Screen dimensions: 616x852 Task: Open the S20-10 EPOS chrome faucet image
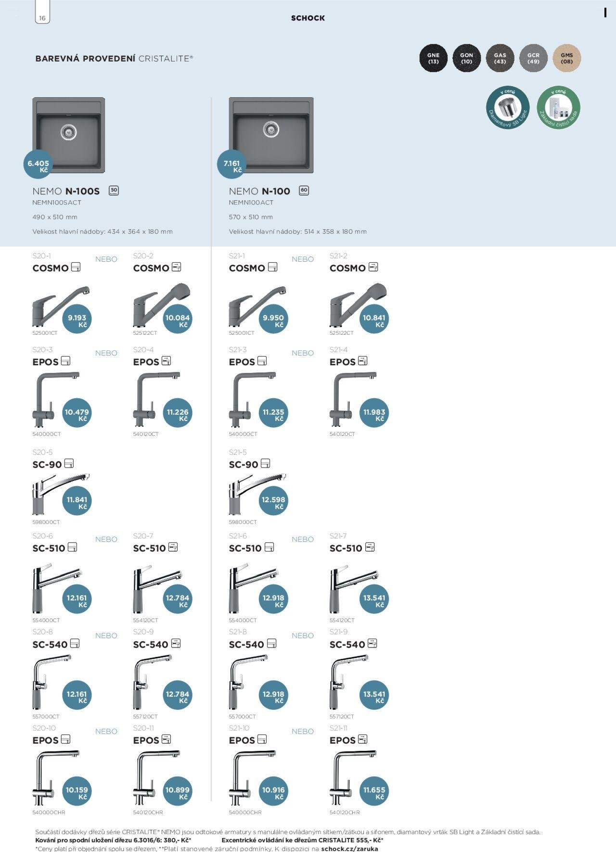pos(55,777)
